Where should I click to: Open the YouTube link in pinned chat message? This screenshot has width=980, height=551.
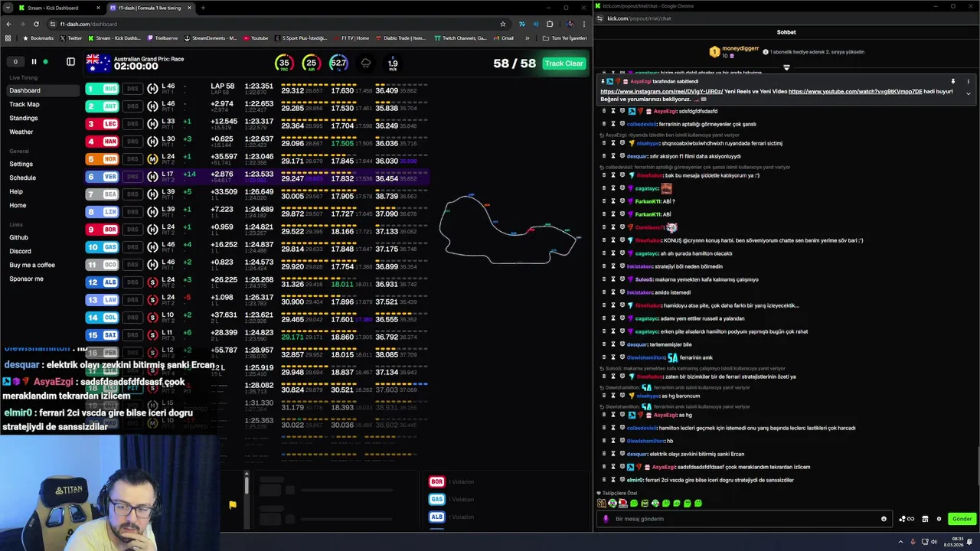[x=855, y=91]
